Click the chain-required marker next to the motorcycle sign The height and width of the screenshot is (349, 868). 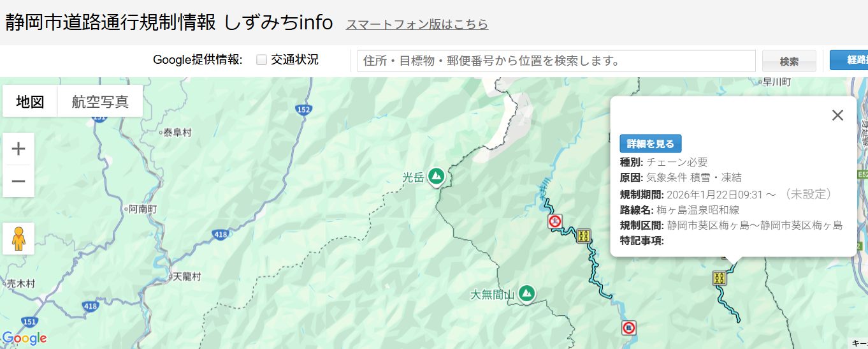click(x=583, y=235)
